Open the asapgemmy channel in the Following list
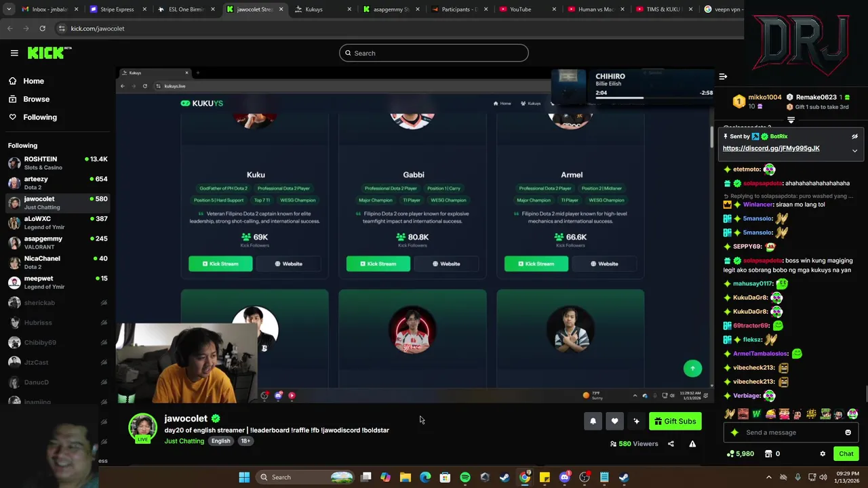The height and width of the screenshot is (488, 868). pyautogui.click(x=57, y=242)
